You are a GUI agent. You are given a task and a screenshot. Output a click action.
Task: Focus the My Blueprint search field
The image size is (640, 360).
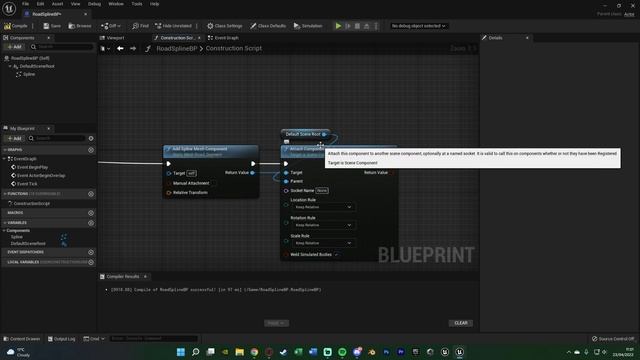coord(56,138)
